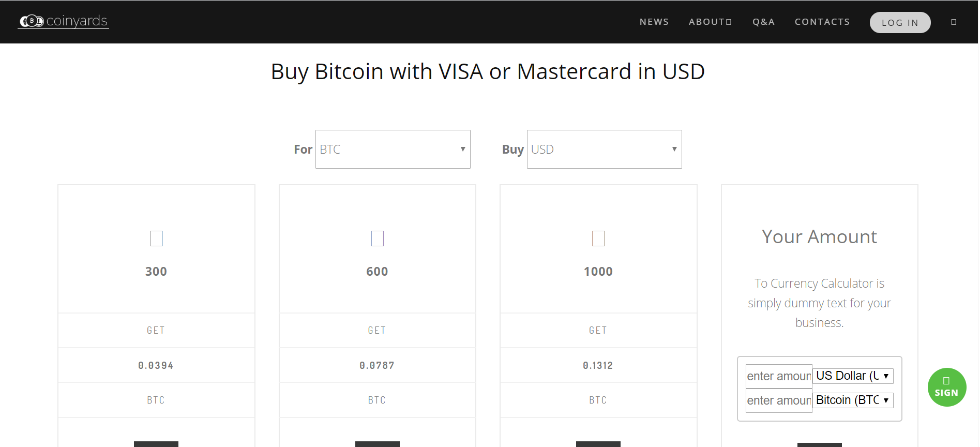Select the 0.0394 BTC amount

[x=156, y=366]
